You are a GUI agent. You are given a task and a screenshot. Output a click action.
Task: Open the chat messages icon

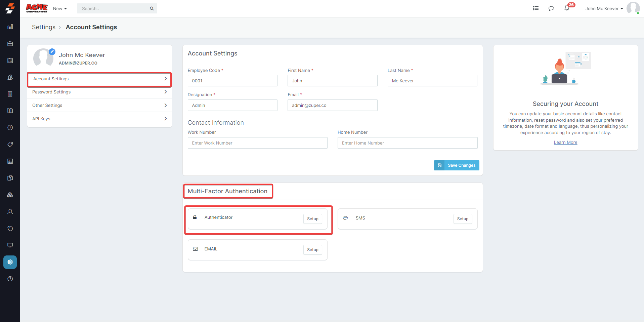point(551,8)
